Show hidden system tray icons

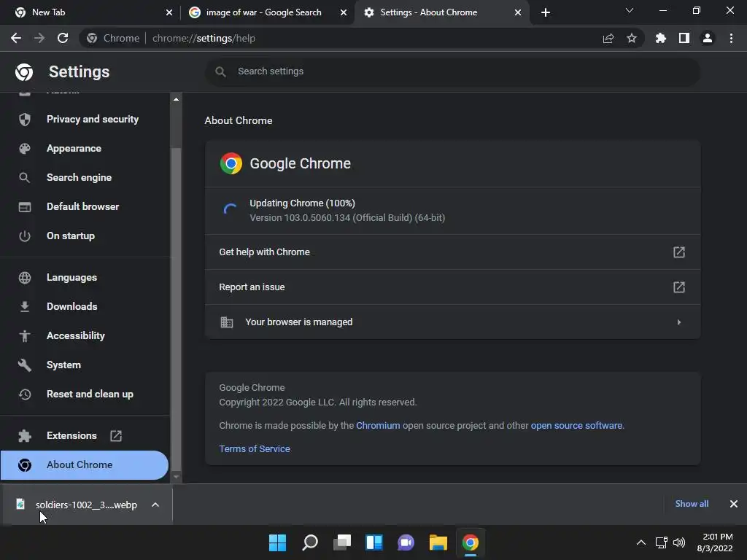click(641, 542)
